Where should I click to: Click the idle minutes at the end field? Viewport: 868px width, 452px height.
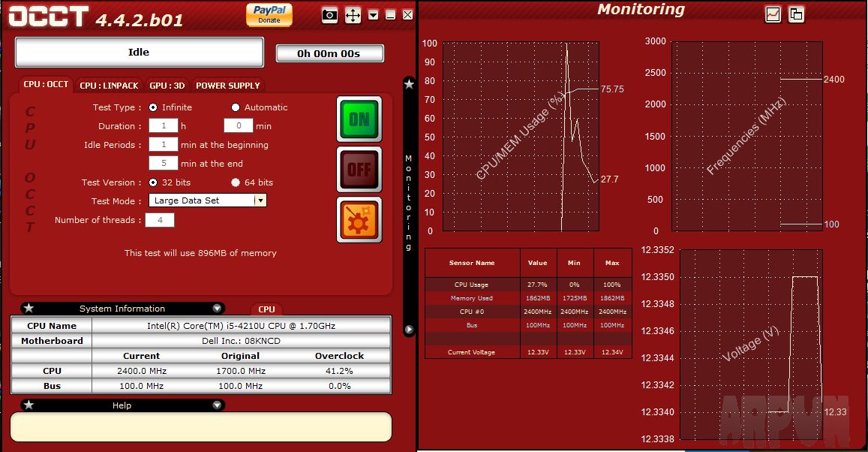coord(164,164)
